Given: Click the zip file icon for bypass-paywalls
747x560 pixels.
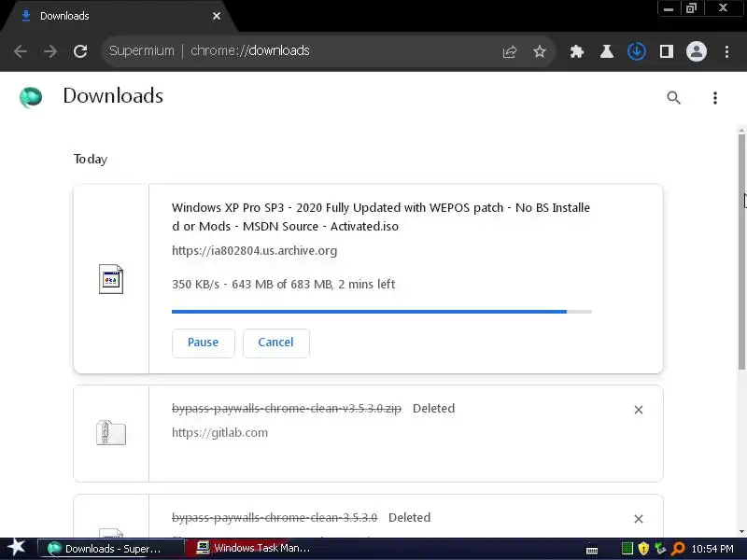Looking at the screenshot, I should [x=111, y=433].
